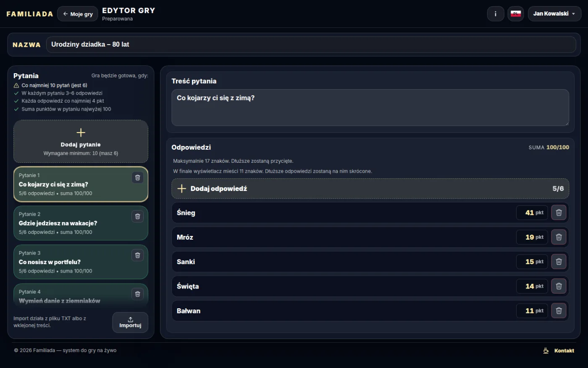The height and width of the screenshot is (368, 588).
Task: Click the 'Preparowana' status label
Action: [x=117, y=19]
